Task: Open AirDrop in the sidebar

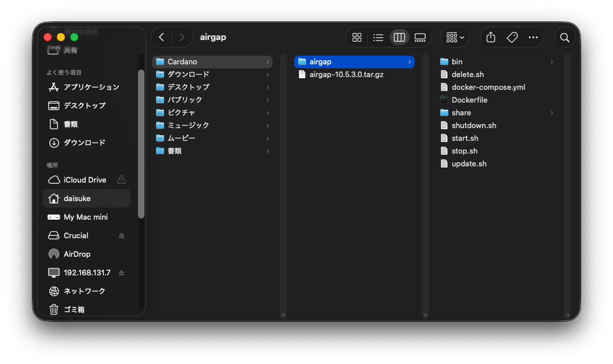Action: click(x=77, y=254)
